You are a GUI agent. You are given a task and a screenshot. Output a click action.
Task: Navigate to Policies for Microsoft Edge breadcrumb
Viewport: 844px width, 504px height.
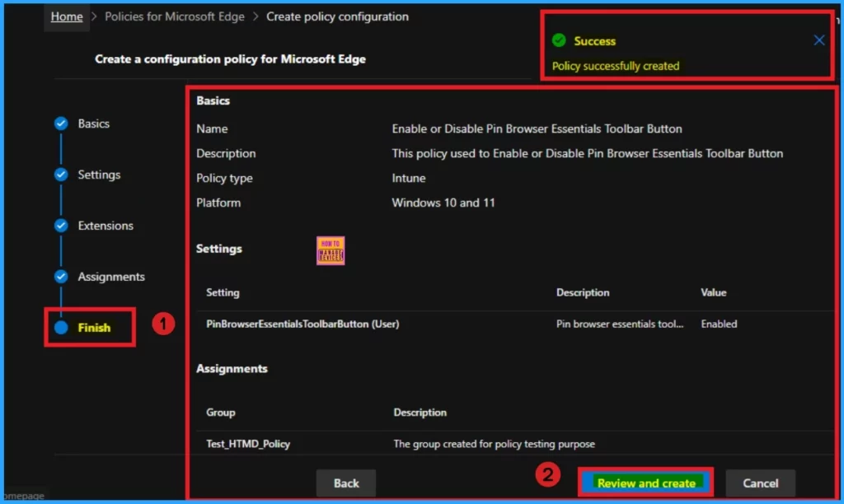[175, 16]
